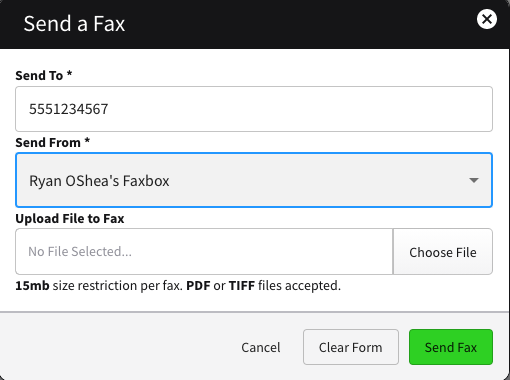Click the Send a Fax title
This screenshot has width=510, height=380.
pos(74,24)
